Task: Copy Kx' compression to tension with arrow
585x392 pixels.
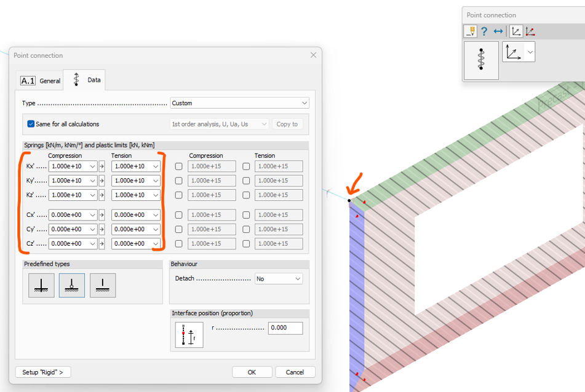Action: point(101,166)
